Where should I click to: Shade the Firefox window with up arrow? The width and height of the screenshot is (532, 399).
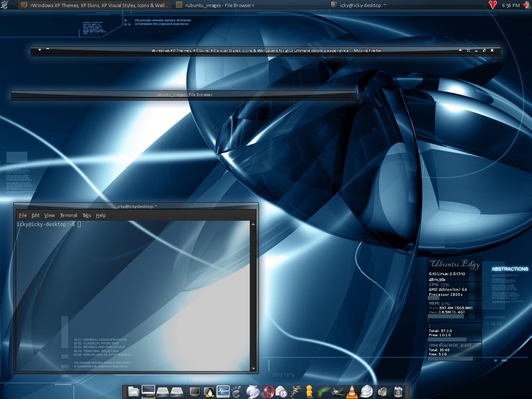point(460,50)
